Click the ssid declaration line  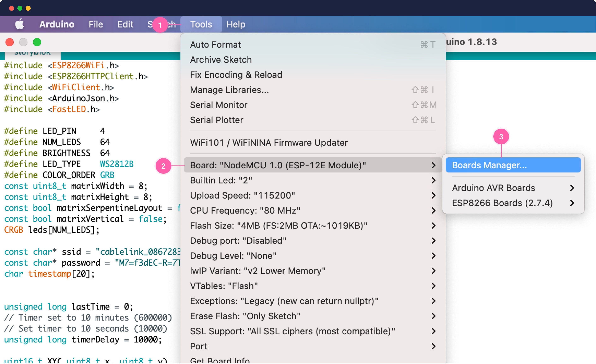[92, 252]
